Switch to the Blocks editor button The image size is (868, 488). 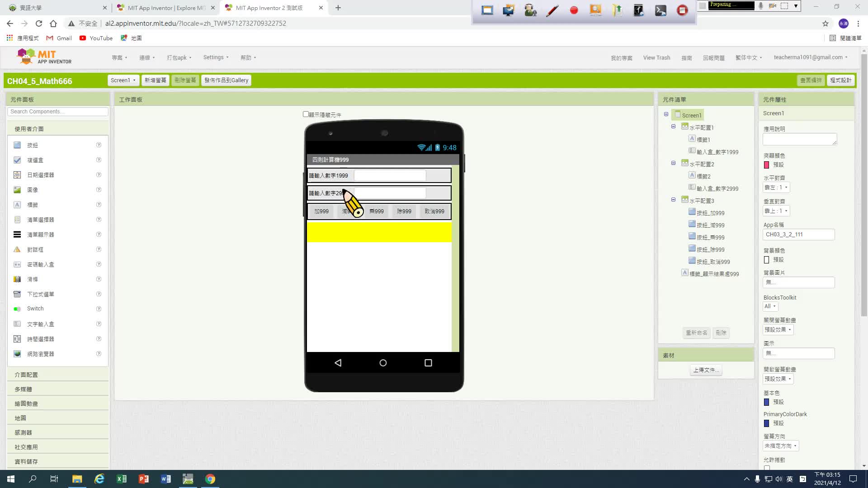point(840,80)
